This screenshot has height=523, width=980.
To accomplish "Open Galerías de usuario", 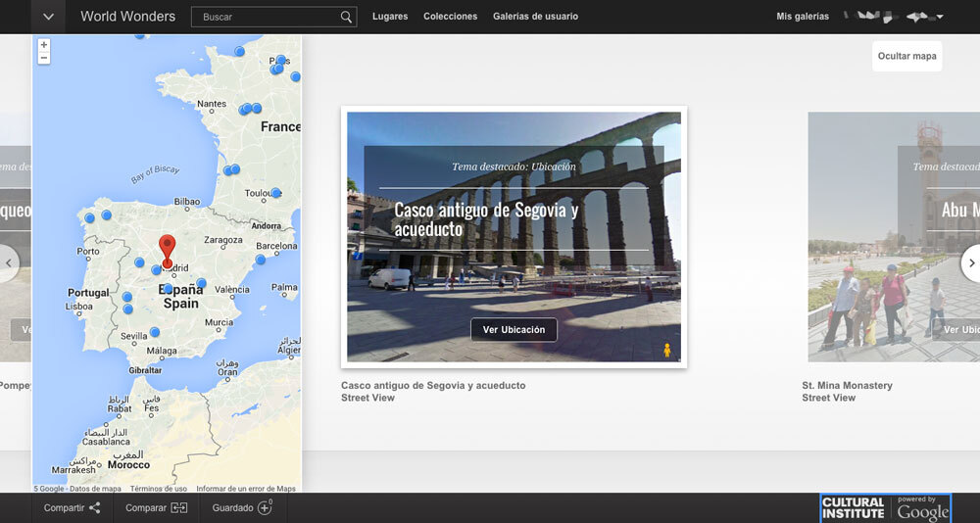I will (x=535, y=17).
